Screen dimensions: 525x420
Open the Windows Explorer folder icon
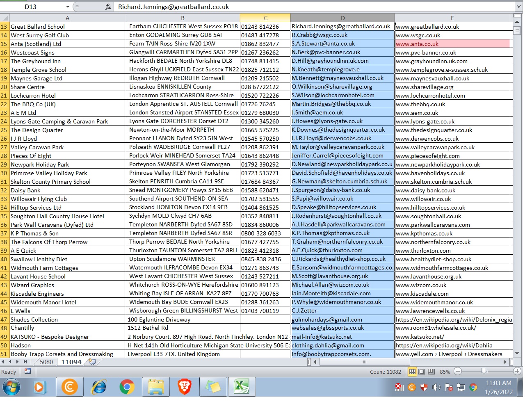(156, 387)
